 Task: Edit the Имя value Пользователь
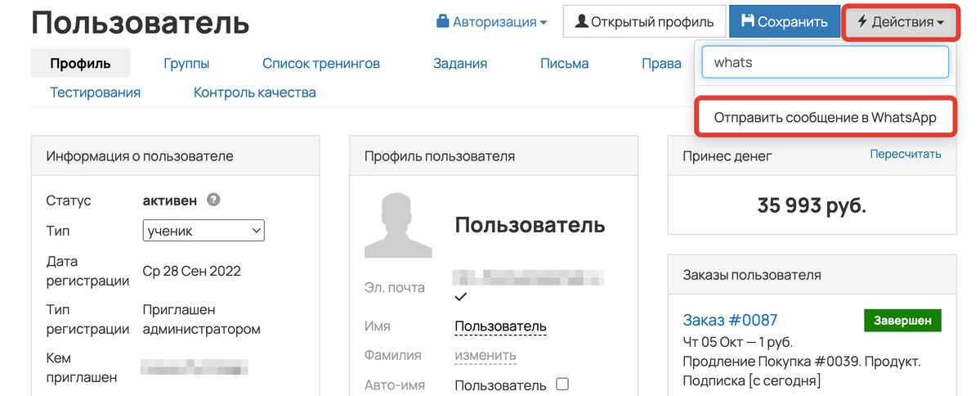[x=500, y=326]
